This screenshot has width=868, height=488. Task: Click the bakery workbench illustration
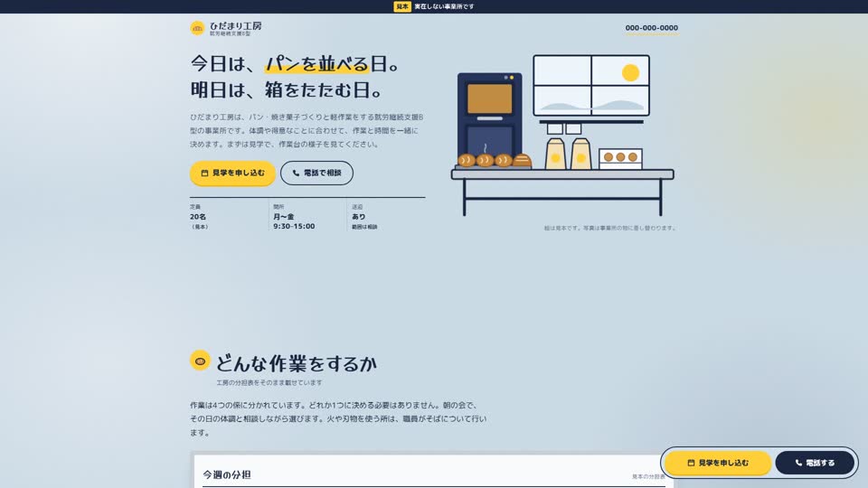562,136
